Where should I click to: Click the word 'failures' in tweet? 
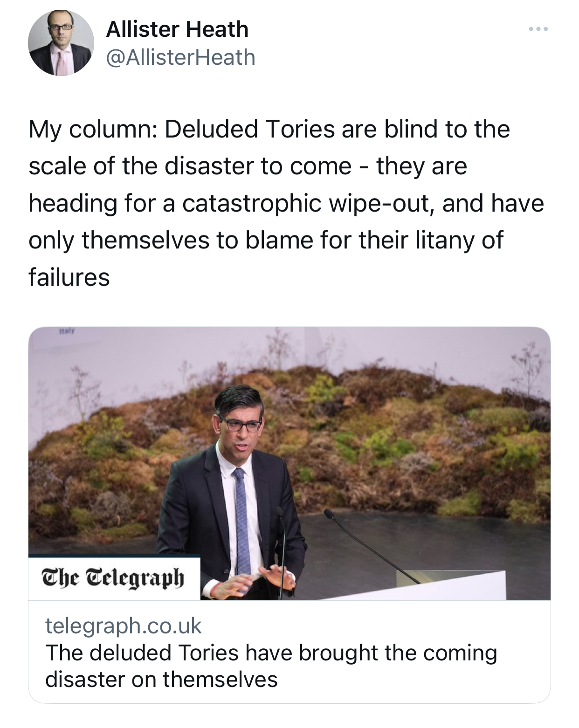pyautogui.click(x=69, y=277)
